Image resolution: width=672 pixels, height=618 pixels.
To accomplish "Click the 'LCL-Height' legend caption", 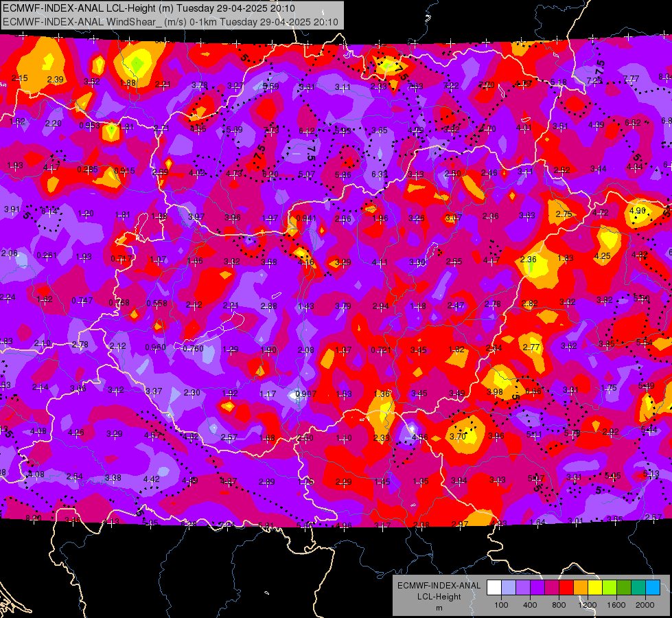I will 439,597.
